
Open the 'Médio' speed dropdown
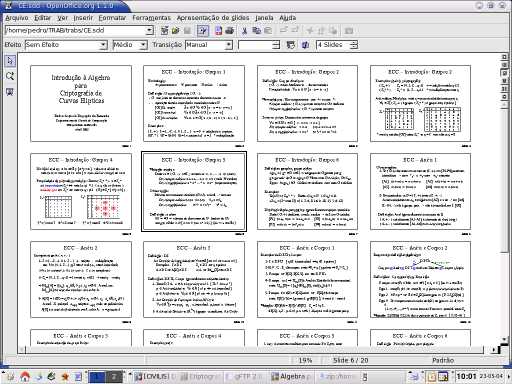143,45
